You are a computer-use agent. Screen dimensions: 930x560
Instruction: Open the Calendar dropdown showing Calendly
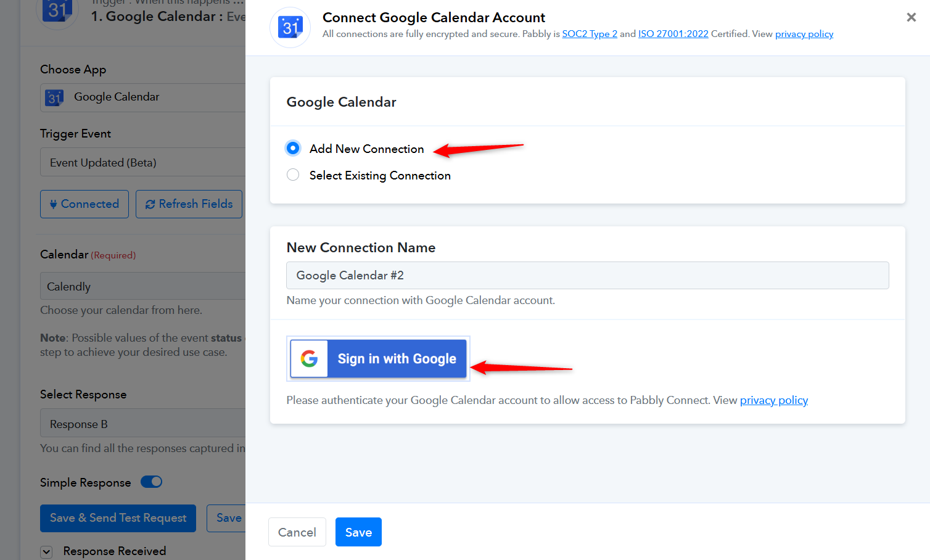pos(143,286)
